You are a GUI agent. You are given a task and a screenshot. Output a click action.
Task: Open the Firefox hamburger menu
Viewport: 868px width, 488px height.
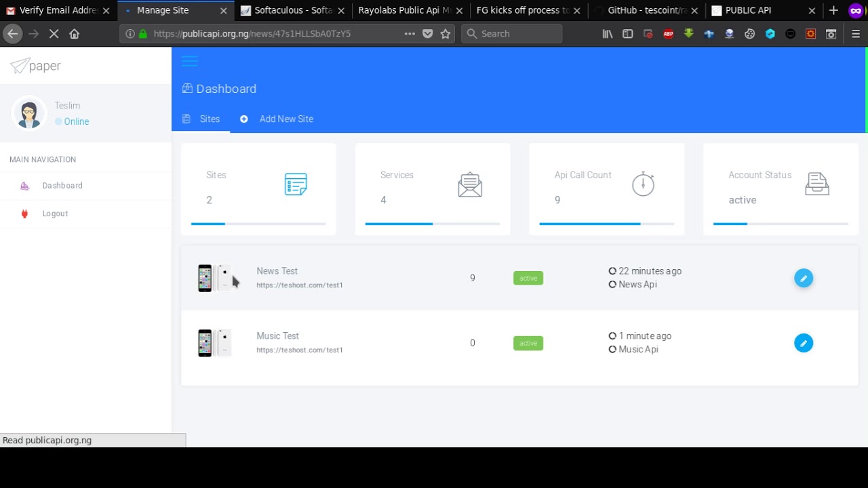[856, 34]
